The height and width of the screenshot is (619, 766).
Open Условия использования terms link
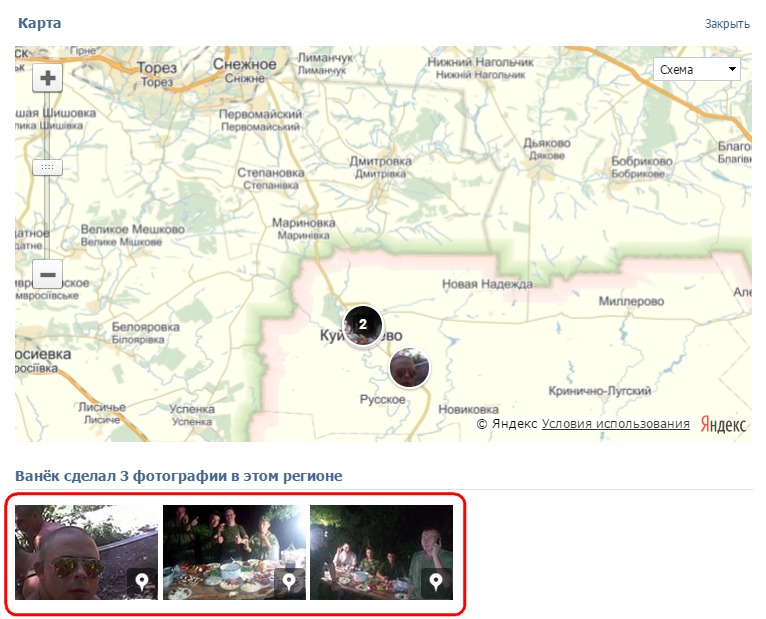click(x=615, y=424)
